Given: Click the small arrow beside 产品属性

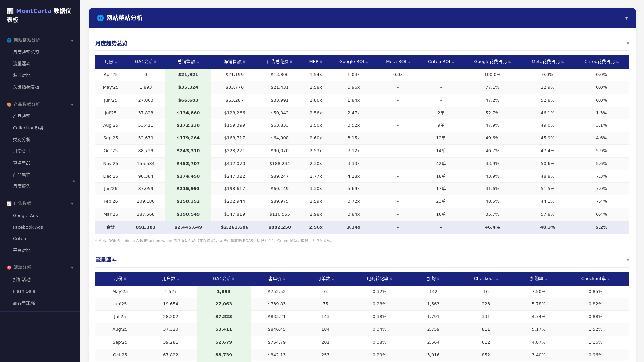Looking at the screenshot, I should point(74,181).
